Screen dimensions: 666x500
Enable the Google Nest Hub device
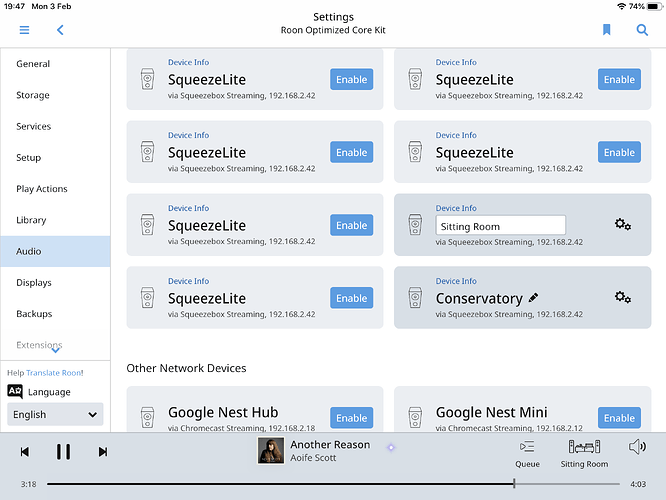[351, 418]
